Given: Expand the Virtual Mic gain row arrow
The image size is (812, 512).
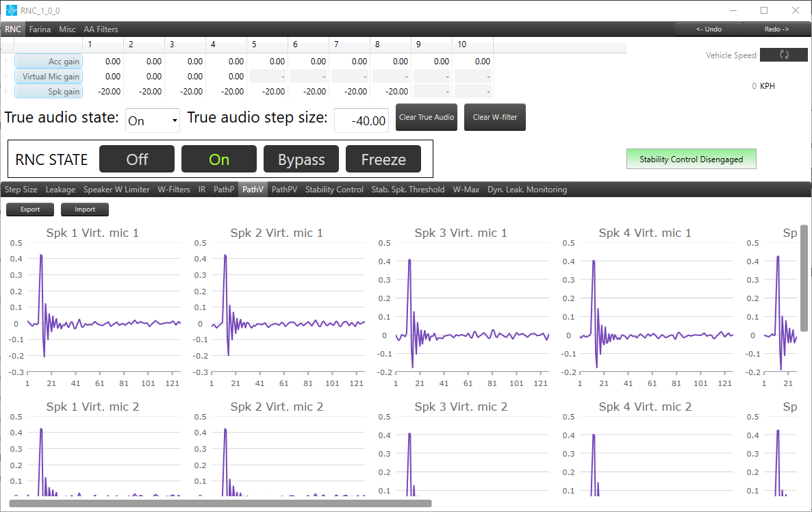Looking at the screenshot, I should tap(6, 77).
